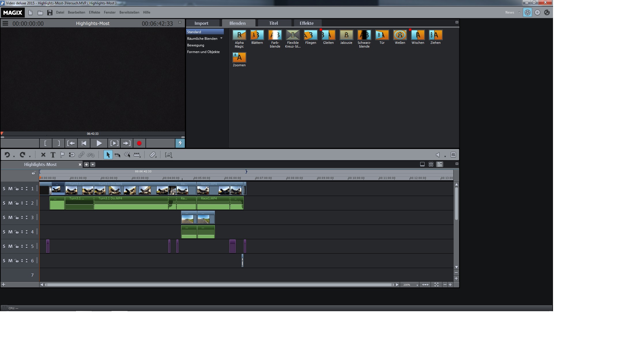Click the save project floppy icon
644x362 pixels.
click(x=50, y=12)
